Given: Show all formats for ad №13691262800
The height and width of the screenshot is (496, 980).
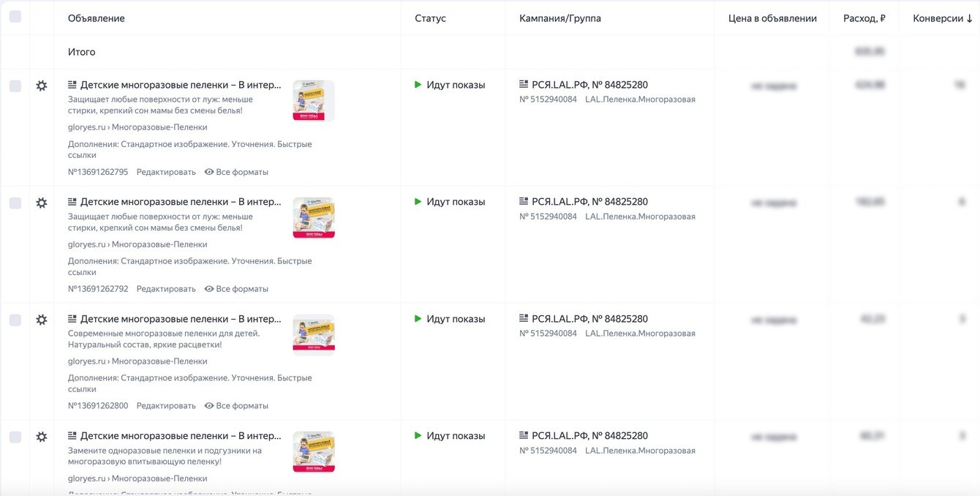Looking at the screenshot, I should (x=236, y=406).
